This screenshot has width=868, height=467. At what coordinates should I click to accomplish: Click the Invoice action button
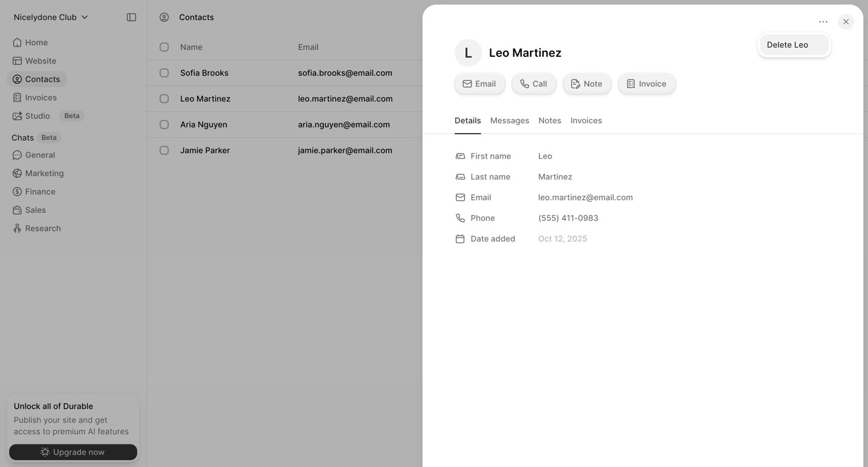pos(647,84)
